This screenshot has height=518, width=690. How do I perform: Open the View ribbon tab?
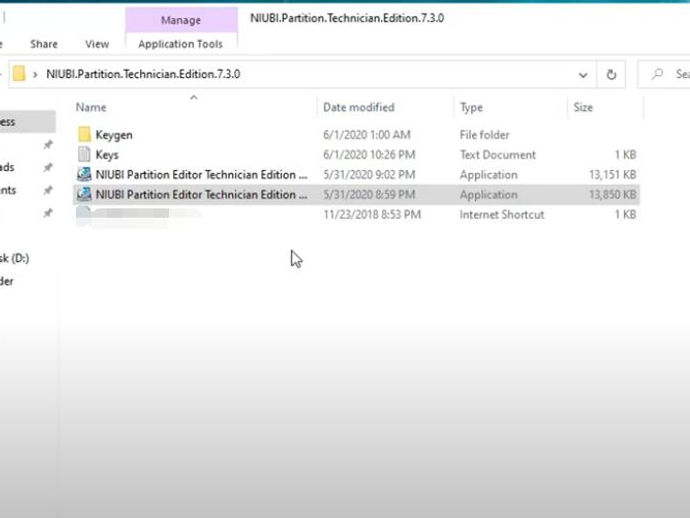click(x=97, y=44)
